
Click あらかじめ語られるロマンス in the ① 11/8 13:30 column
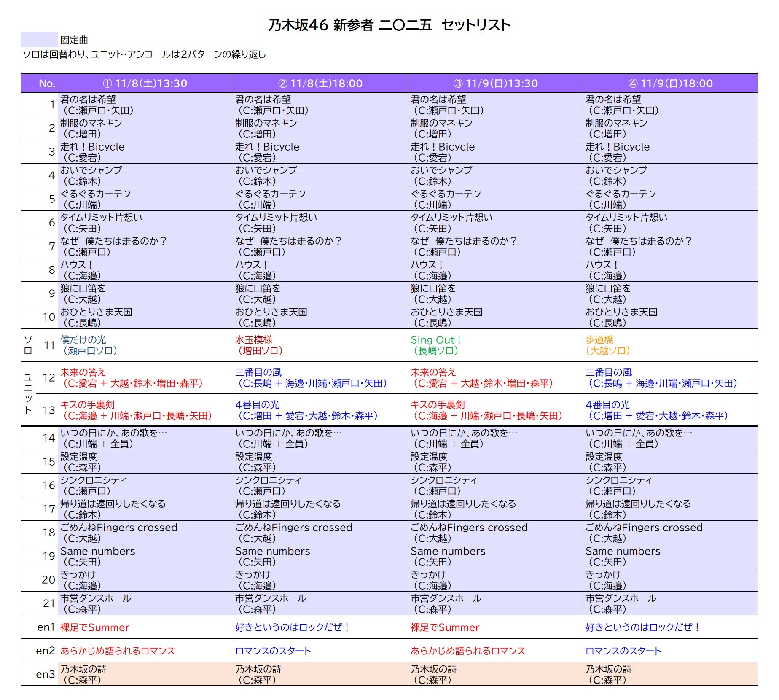click(145, 651)
